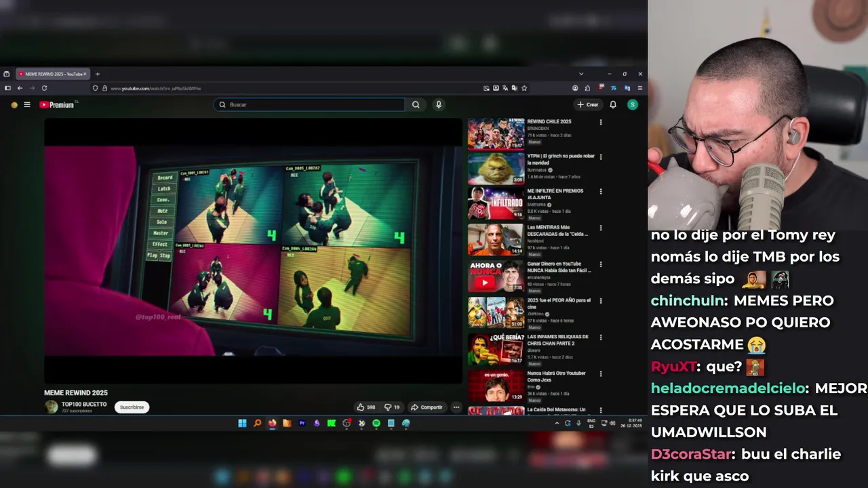Toggle the browser sidebar

7,88
